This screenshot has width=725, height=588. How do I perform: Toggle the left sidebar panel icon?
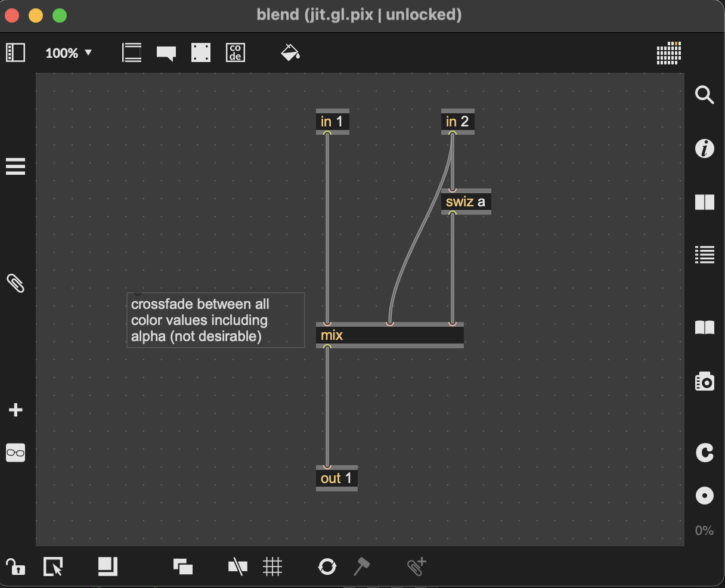[16, 52]
